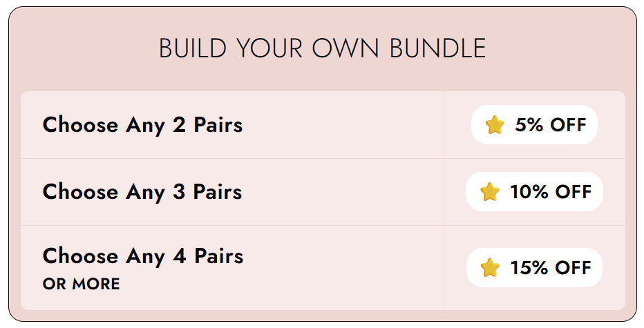
Task: Click the word Pairs in the 2 Pairs row
Action: point(218,125)
